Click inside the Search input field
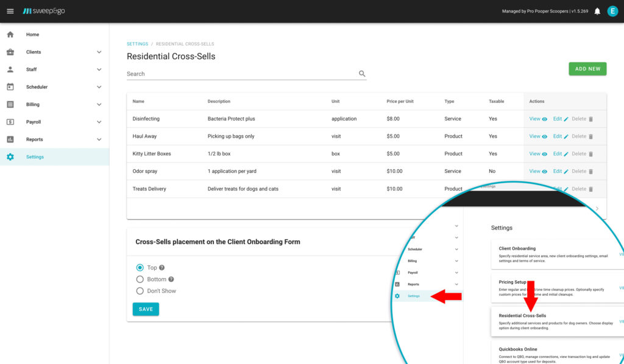 click(213, 73)
